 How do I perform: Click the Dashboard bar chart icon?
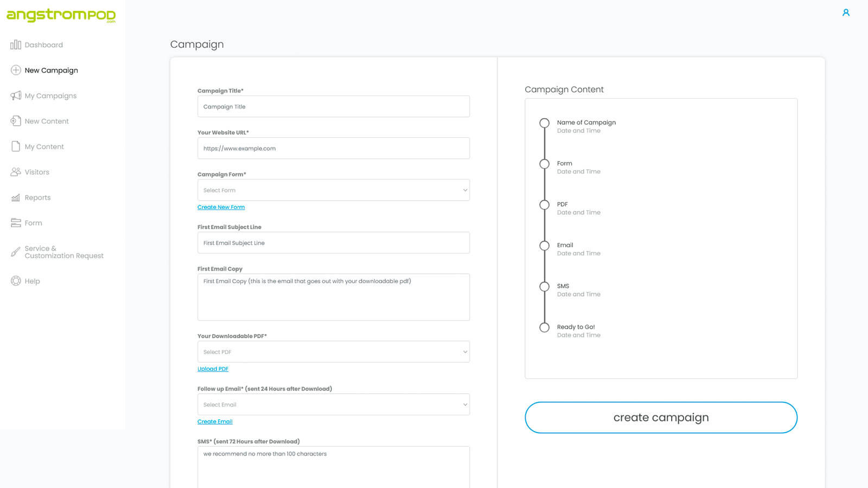tap(16, 45)
